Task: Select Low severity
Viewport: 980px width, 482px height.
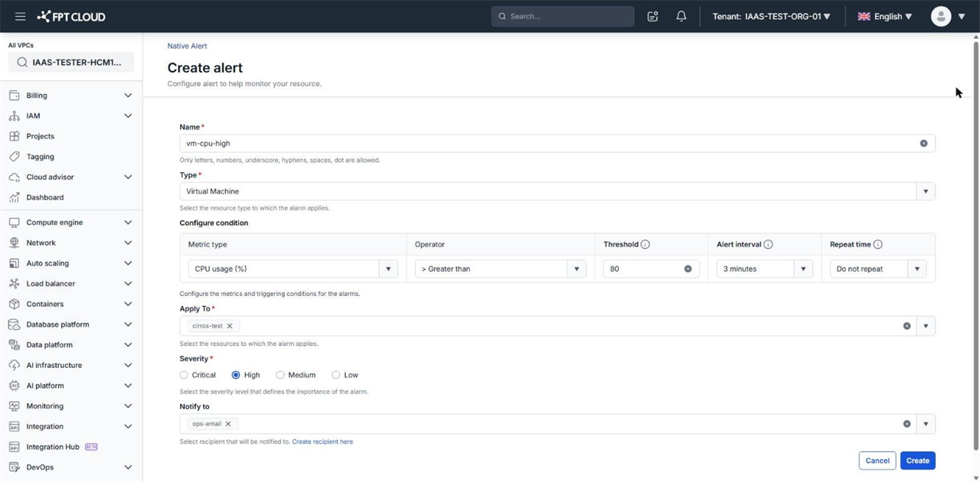Action: (x=335, y=375)
